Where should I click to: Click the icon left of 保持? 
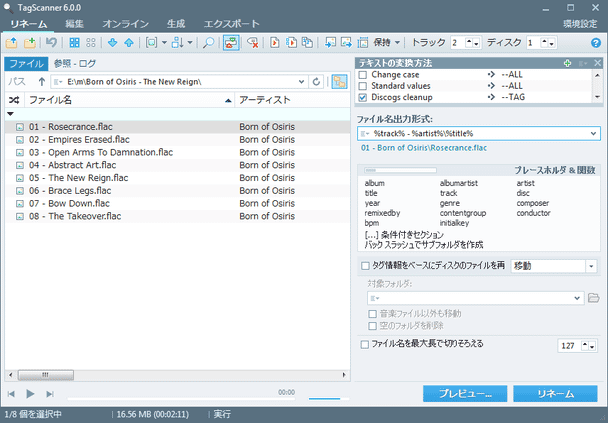pos(363,43)
